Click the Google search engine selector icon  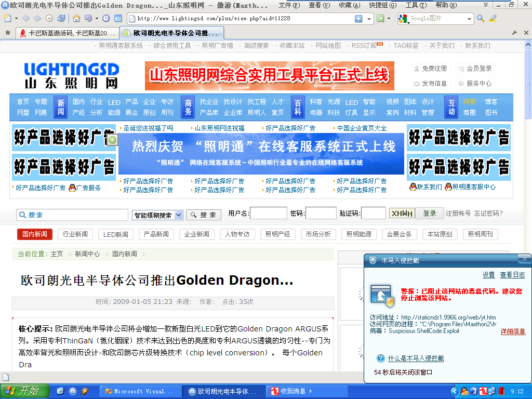pyautogui.click(x=403, y=19)
